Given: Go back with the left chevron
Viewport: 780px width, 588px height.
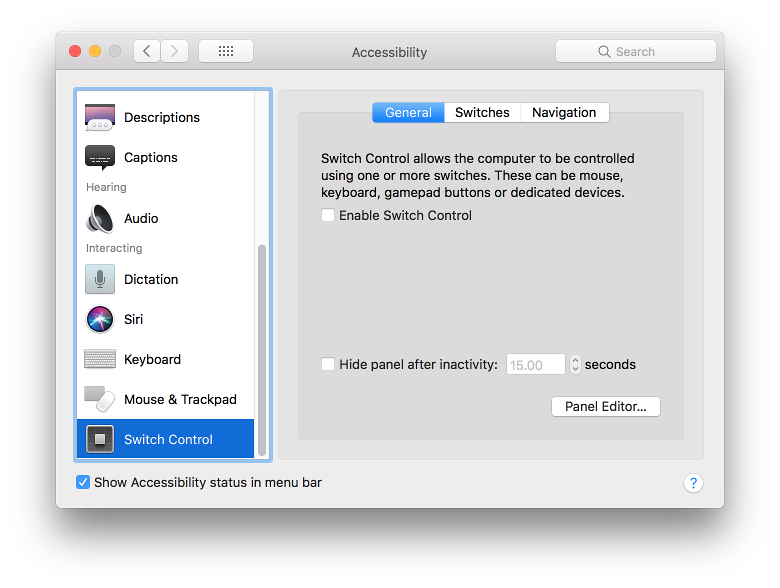Looking at the screenshot, I should 147,51.
